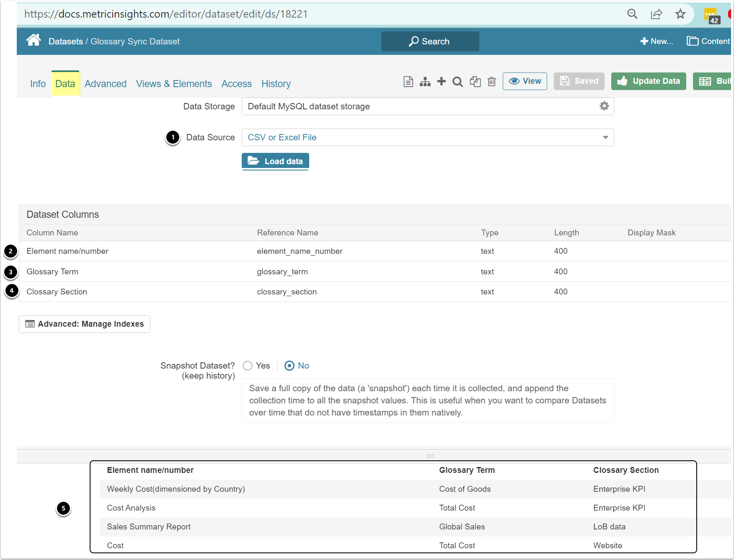Open the Data Source dropdown
The image size is (734, 560).
coord(605,137)
